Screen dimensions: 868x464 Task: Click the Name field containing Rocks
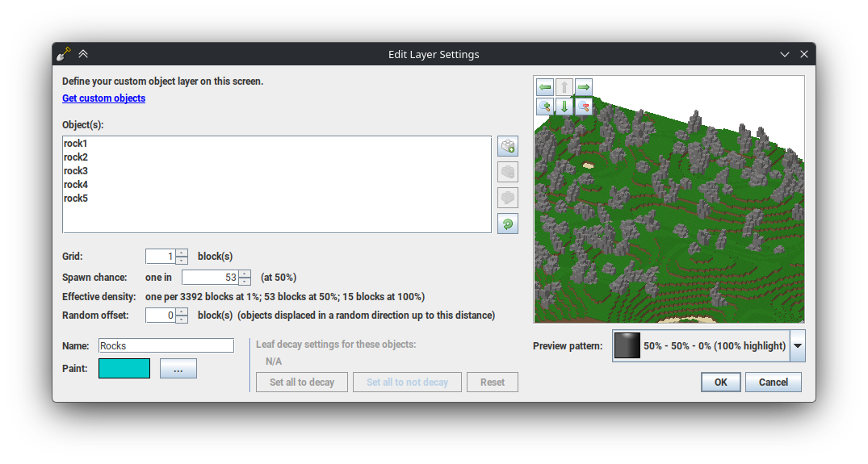coord(166,345)
